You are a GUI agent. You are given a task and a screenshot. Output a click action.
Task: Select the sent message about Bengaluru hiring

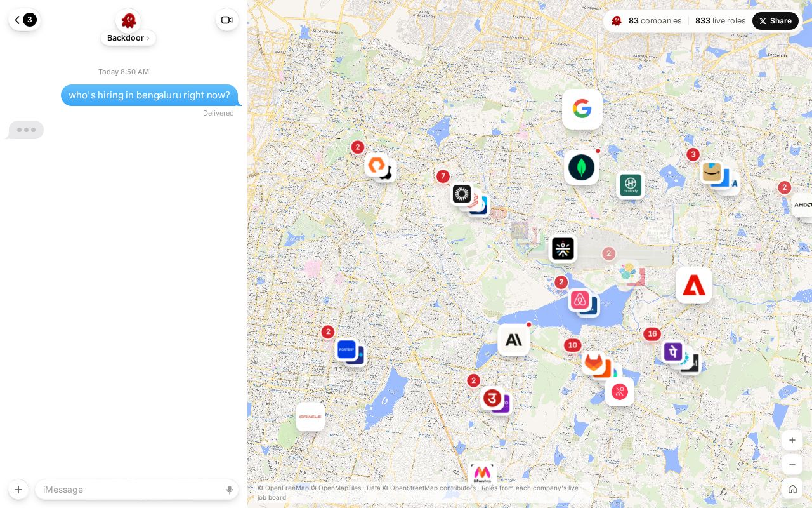(149, 95)
